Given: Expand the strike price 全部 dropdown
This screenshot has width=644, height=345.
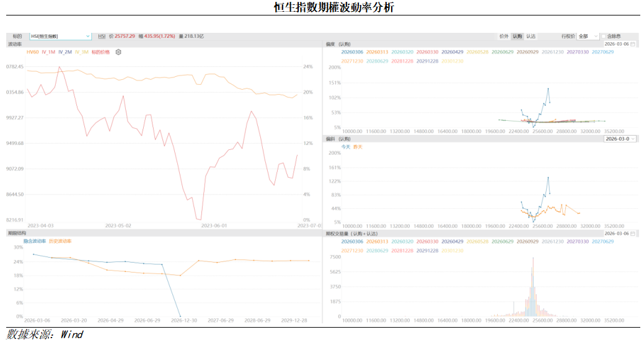Looking at the screenshot, I should point(596,37).
